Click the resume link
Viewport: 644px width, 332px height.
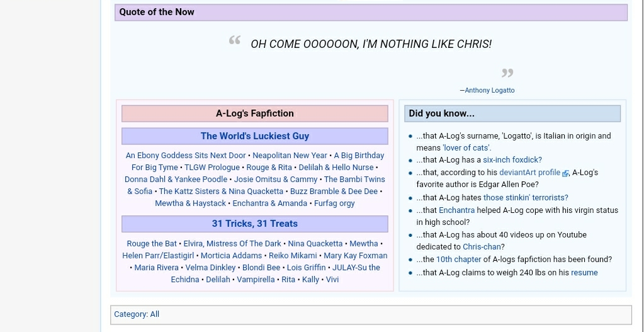click(584, 273)
